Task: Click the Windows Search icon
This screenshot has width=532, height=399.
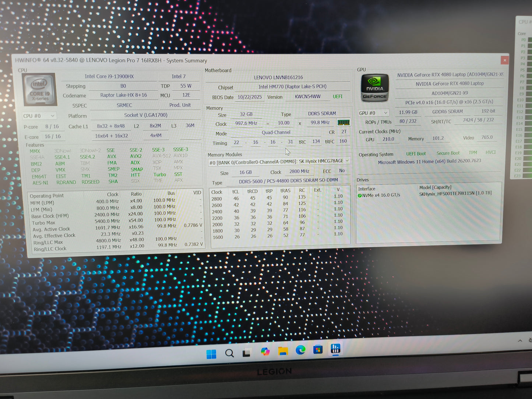Action: point(230,353)
